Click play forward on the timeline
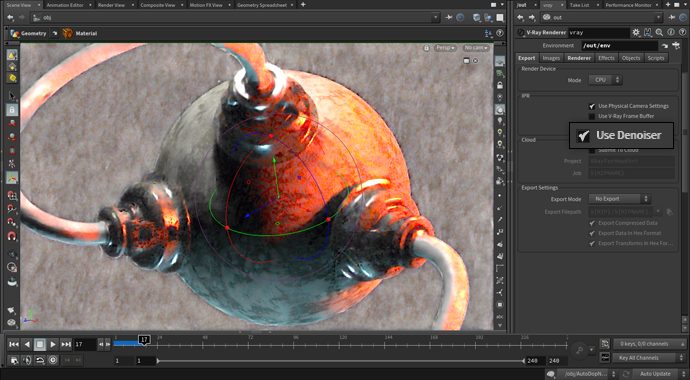Viewport: 690px width, 380px height. tap(53, 344)
